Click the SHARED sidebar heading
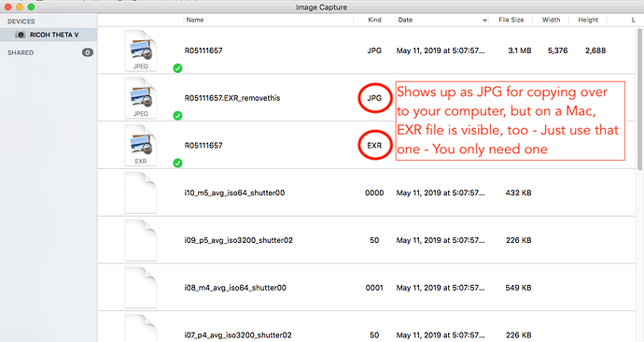This screenshot has width=644, height=342. [21, 52]
